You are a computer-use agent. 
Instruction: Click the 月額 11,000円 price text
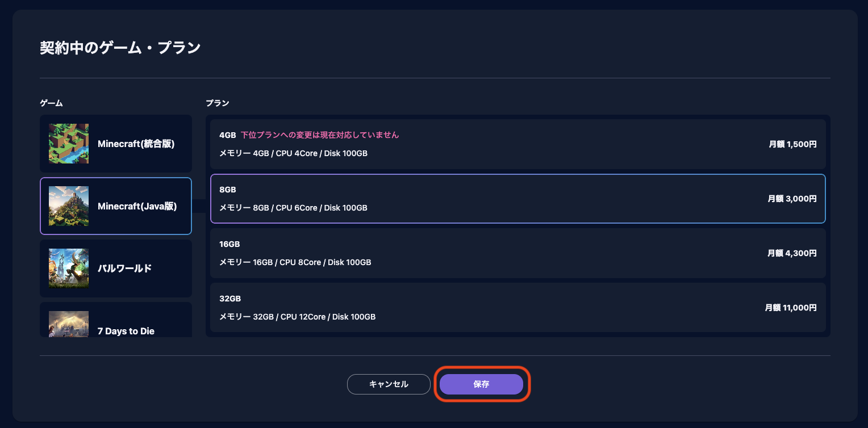point(791,308)
